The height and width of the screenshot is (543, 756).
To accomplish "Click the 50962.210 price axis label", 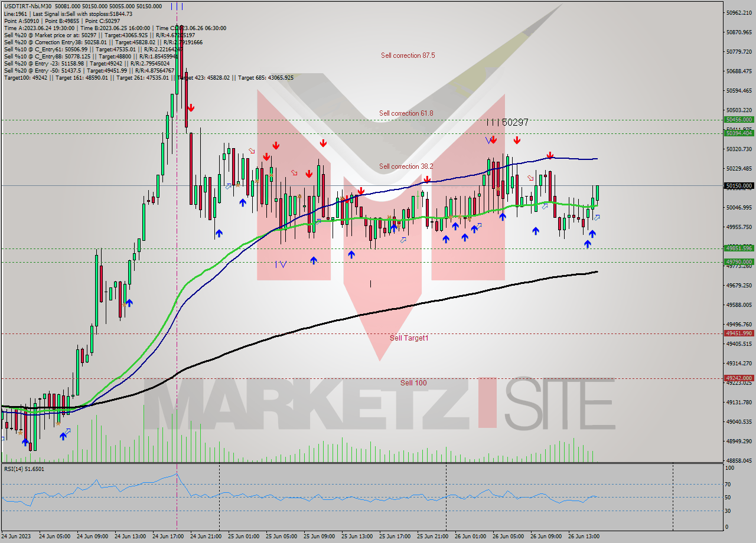I will [x=739, y=12].
